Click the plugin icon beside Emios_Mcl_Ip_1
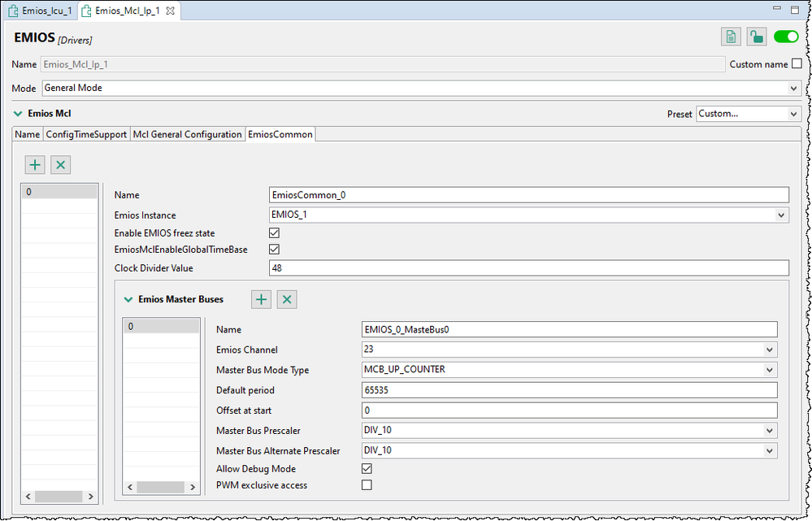Image resolution: width=812 pixels, height=521 pixels. pyautogui.click(x=85, y=11)
